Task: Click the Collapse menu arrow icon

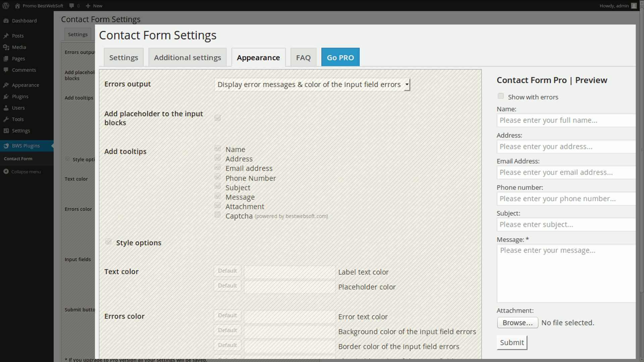Action: coord(6,172)
